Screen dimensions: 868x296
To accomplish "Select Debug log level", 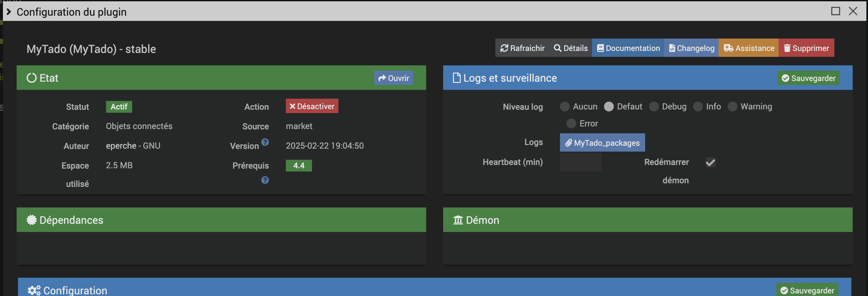I will click(x=654, y=107).
